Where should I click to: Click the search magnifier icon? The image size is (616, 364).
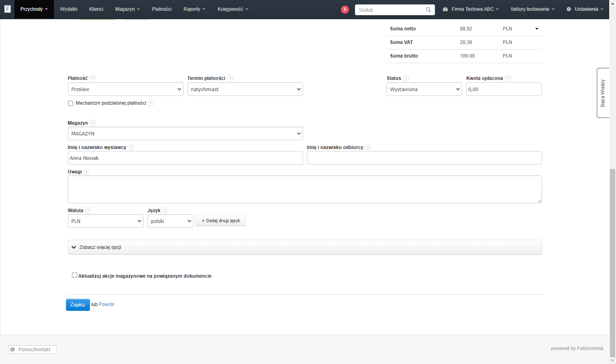click(429, 10)
